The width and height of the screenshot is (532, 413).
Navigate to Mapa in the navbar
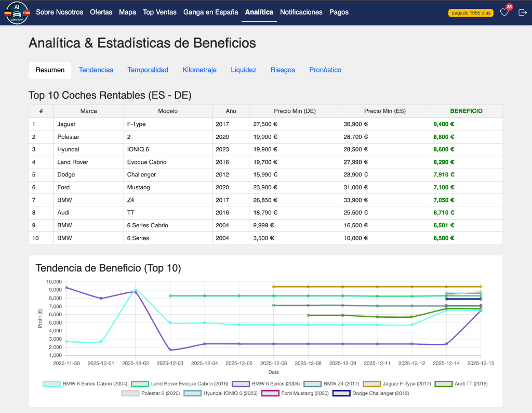pos(127,12)
